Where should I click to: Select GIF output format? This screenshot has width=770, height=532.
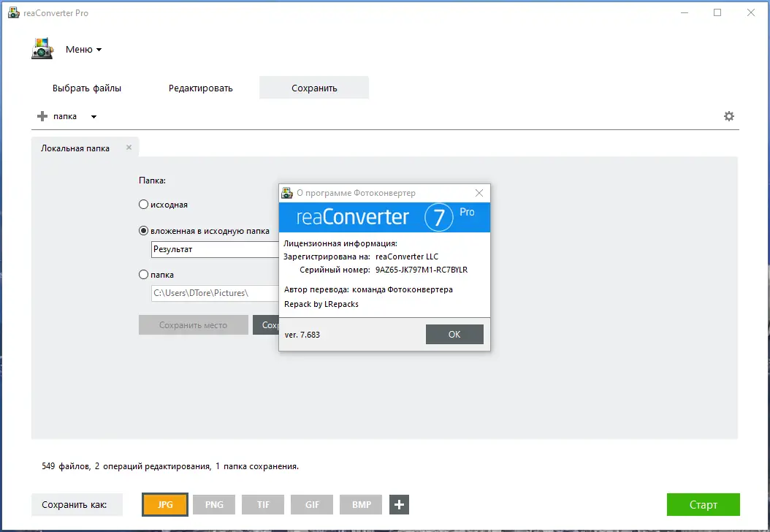(311, 504)
